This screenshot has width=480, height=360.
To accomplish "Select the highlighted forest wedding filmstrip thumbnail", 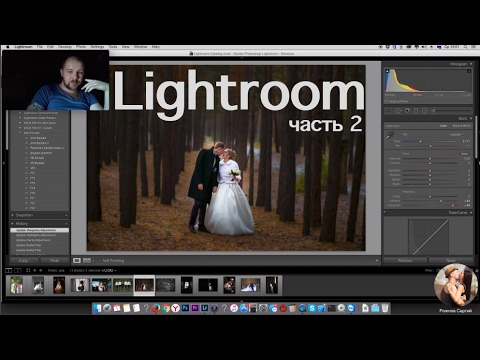I will (x=144, y=285).
